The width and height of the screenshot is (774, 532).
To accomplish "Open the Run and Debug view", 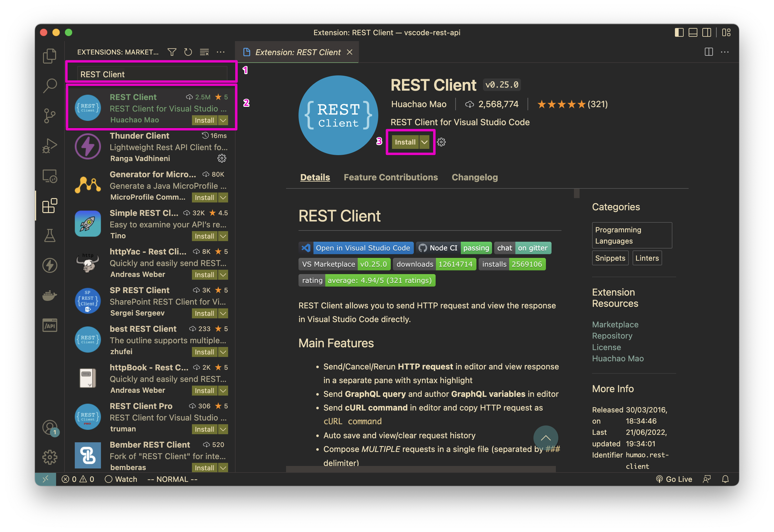I will point(50,146).
